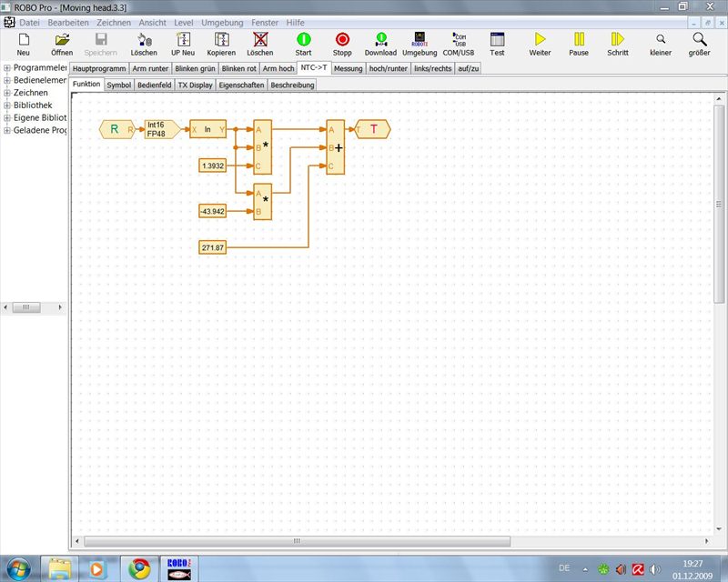
Task: Open the Beschreibung sub-tab
Action: click(292, 85)
